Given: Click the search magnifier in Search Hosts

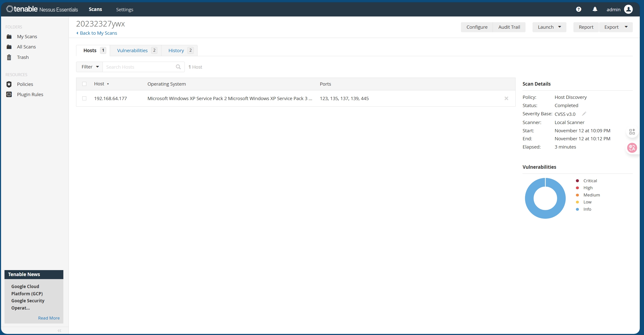Looking at the screenshot, I should [x=178, y=67].
